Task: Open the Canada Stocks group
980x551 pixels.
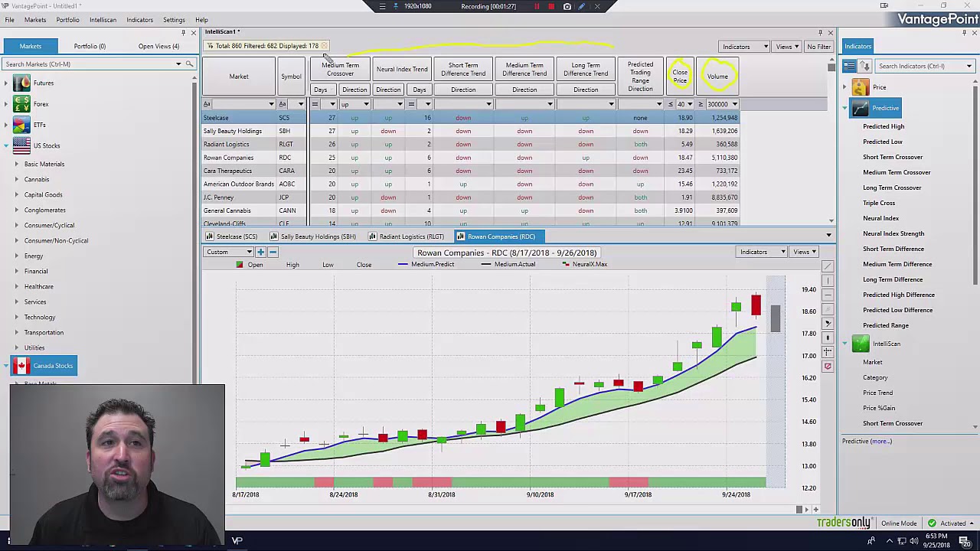Action: coord(43,366)
